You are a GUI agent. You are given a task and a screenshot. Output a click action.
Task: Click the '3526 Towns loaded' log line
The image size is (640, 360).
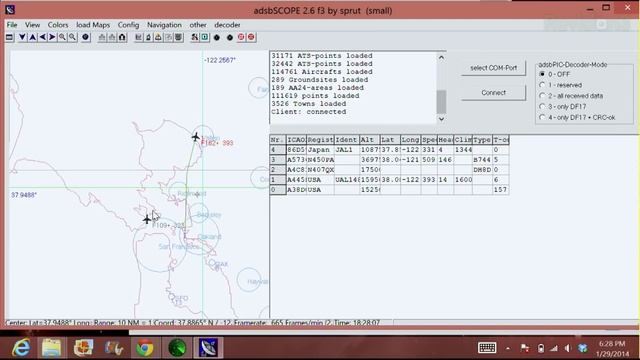309,104
